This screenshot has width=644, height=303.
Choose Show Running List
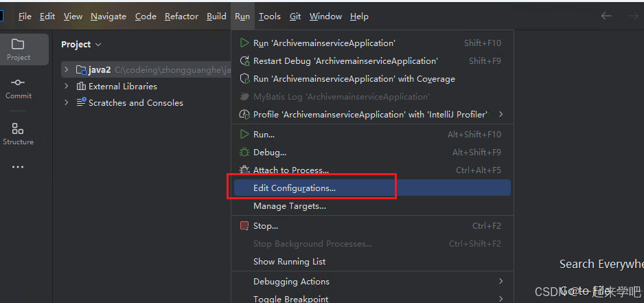point(372,262)
